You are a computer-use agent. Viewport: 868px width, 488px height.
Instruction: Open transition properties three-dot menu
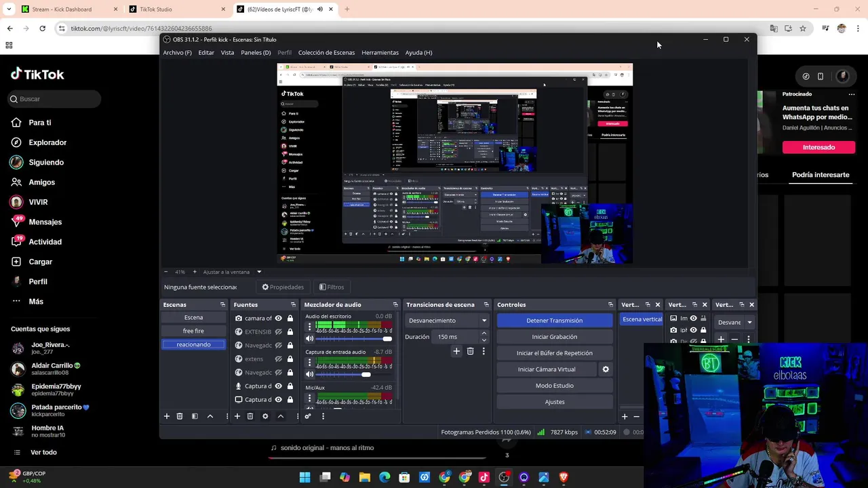(484, 351)
